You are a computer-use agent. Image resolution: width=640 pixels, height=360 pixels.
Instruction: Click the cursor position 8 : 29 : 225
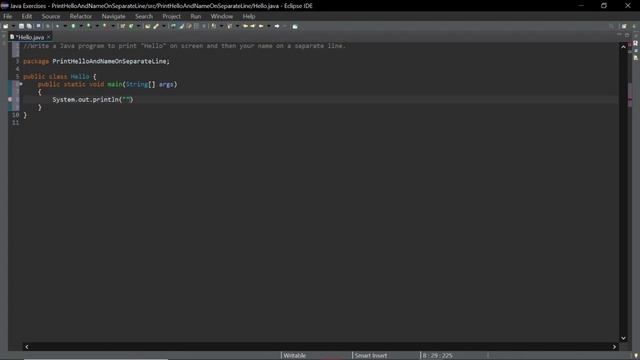point(437,356)
